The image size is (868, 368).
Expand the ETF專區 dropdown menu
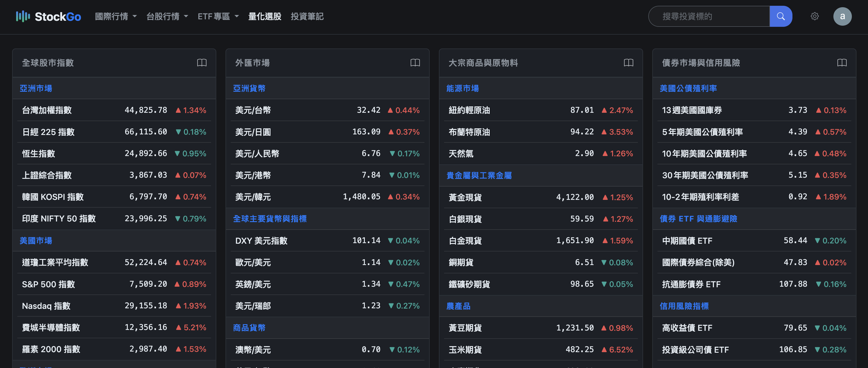pos(218,16)
